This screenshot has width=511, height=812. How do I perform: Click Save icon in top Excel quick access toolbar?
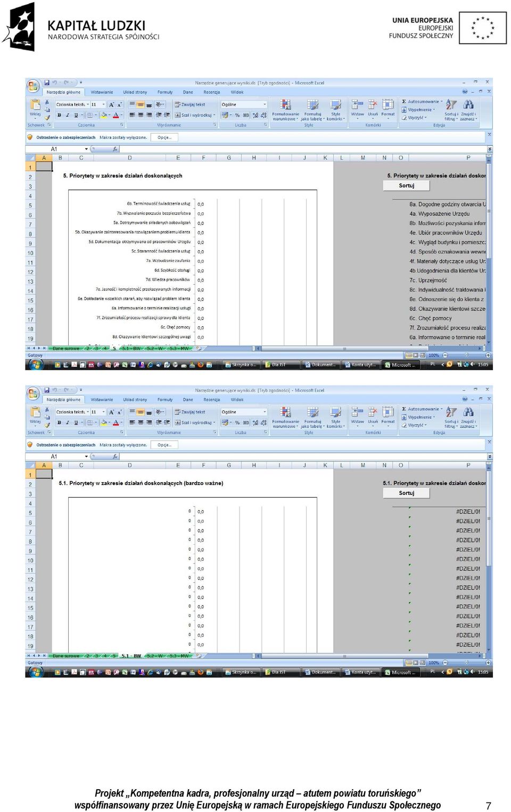click(47, 82)
